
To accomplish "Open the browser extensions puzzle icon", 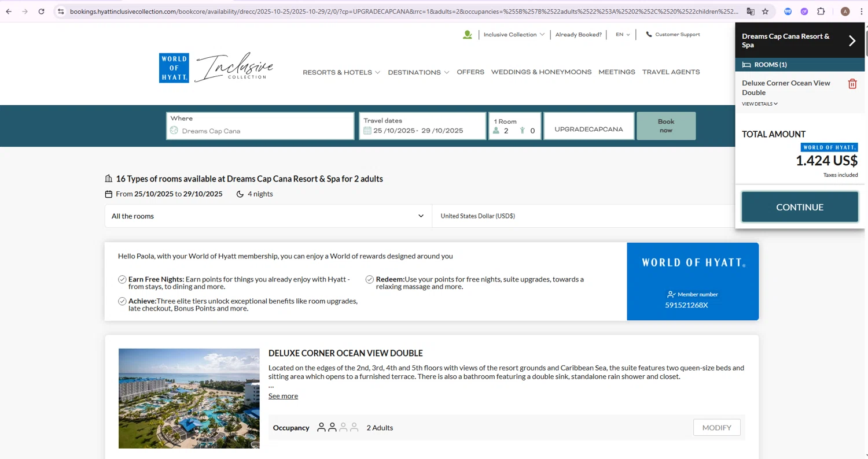I will (821, 11).
